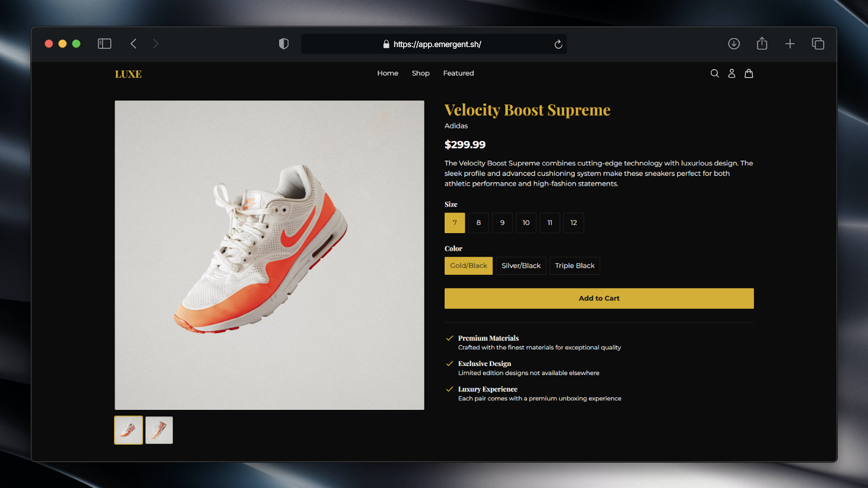
Task: Open the Featured navigation item
Action: pyautogui.click(x=458, y=73)
